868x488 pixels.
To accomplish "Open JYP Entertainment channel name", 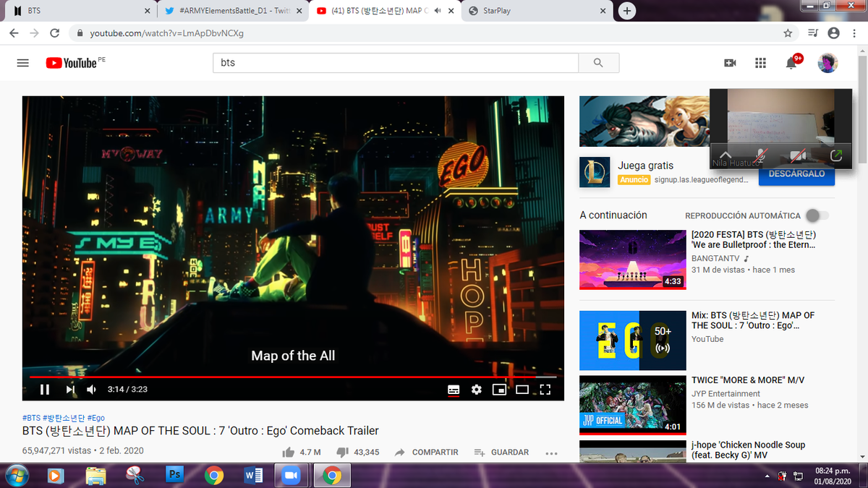I will pos(726,394).
